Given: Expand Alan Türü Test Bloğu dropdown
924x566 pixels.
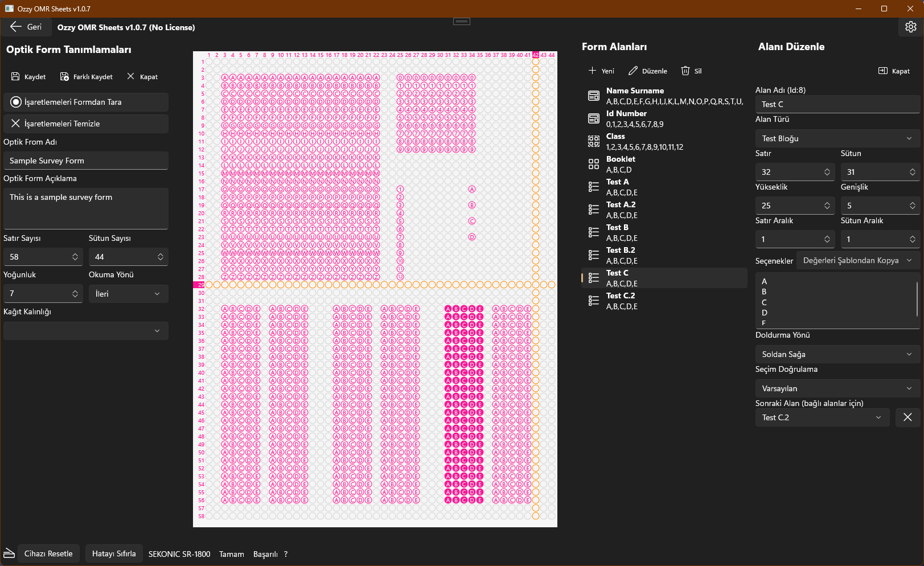Looking at the screenshot, I should (x=837, y=138).
